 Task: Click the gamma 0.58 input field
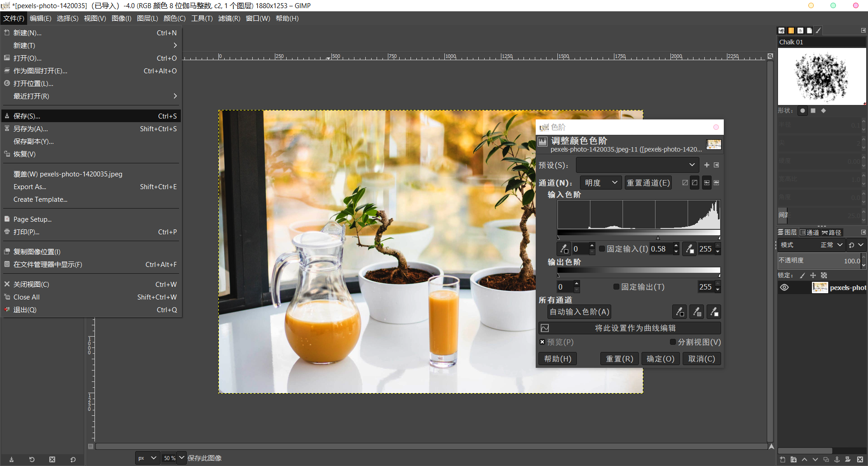click(660, 249)
